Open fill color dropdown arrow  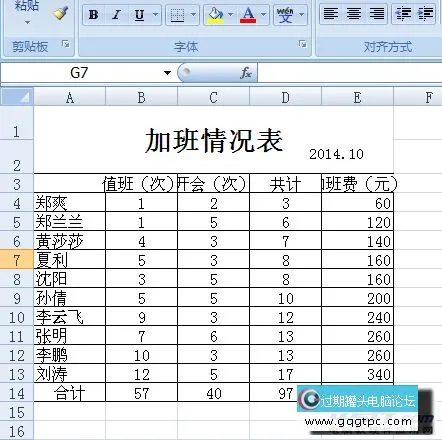(x=230, y=15)
